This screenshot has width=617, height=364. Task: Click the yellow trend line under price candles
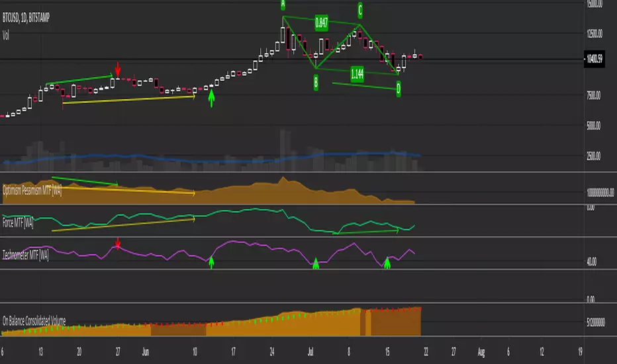pyautogui.click(x=128, y=99)
